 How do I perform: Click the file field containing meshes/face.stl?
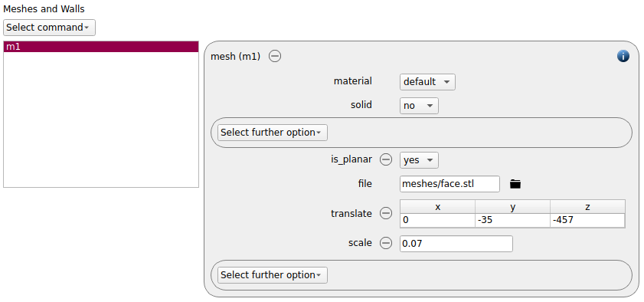tap(449, 184)
